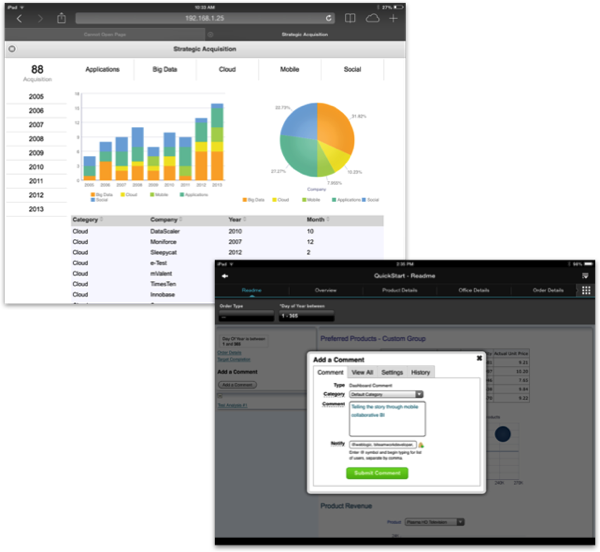The width and height of the screenshot is (600, 552).
Task: Reload the page in address bar
Action: [x=329, y=18]
